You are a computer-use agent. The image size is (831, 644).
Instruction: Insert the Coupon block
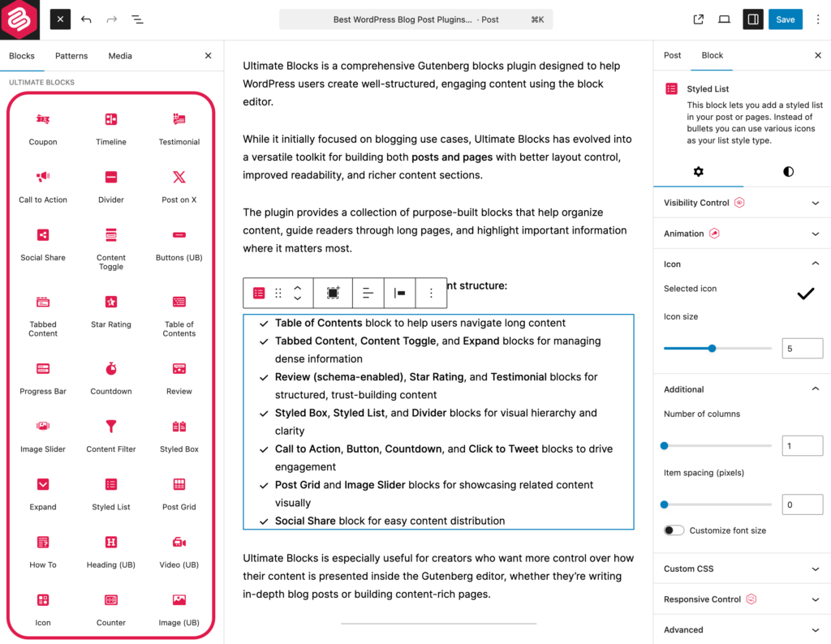[x=43, y=127]
